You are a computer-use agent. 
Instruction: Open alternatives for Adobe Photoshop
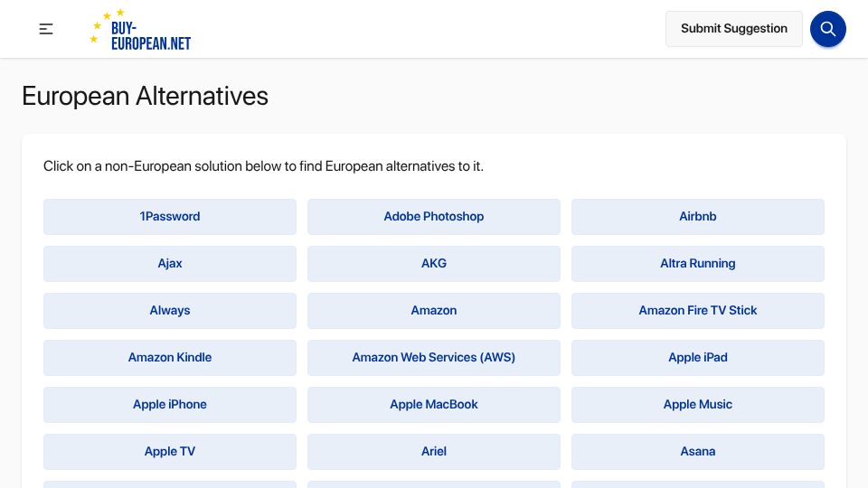pyautogui.click(x=434, y=217)
